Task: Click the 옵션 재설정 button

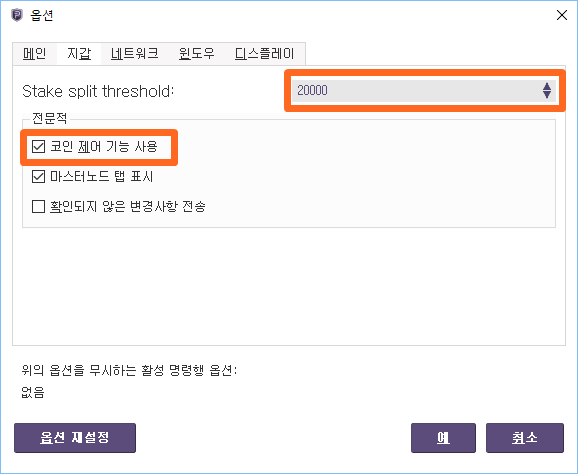Action: click(75, 438)
